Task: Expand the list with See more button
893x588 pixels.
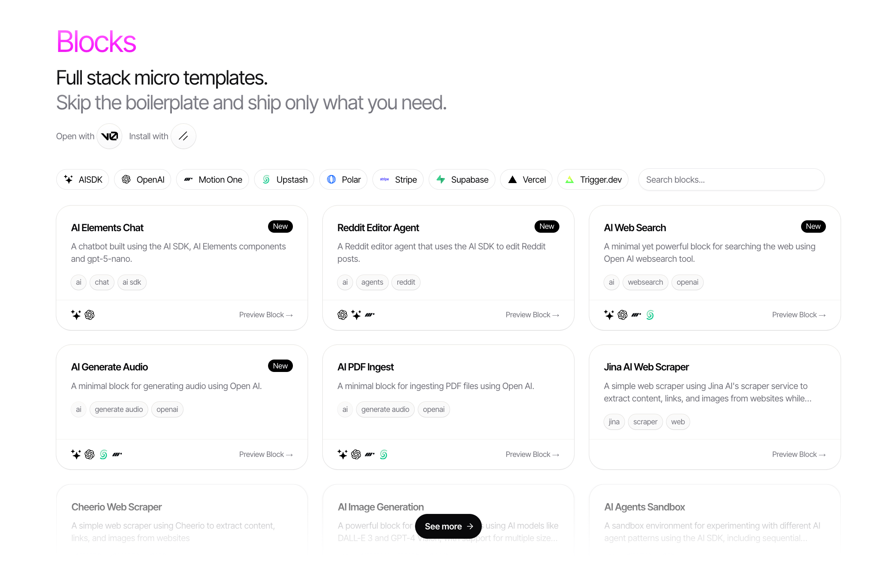Action: (x=448, y=526)
